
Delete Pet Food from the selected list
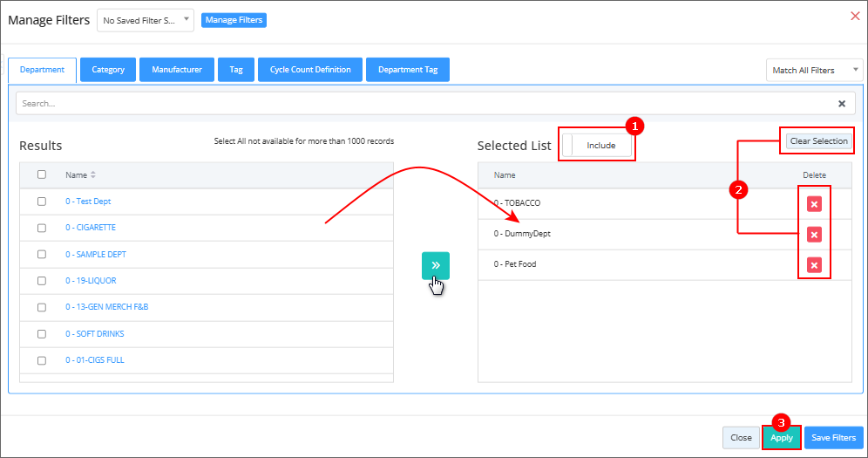[x=814, y=265]
